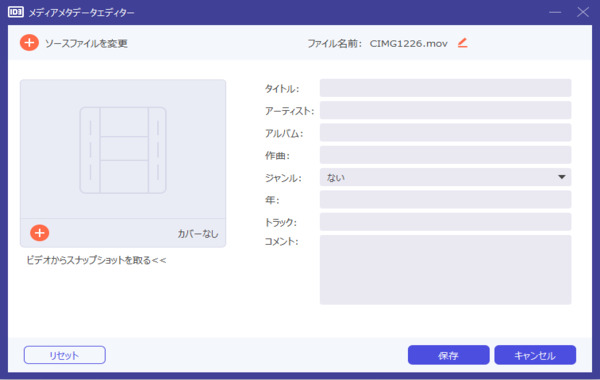Click the ソースファイルを変更 label
This screenshot has height=380, width=600.
pyautogui.click(x=86, y=43)
